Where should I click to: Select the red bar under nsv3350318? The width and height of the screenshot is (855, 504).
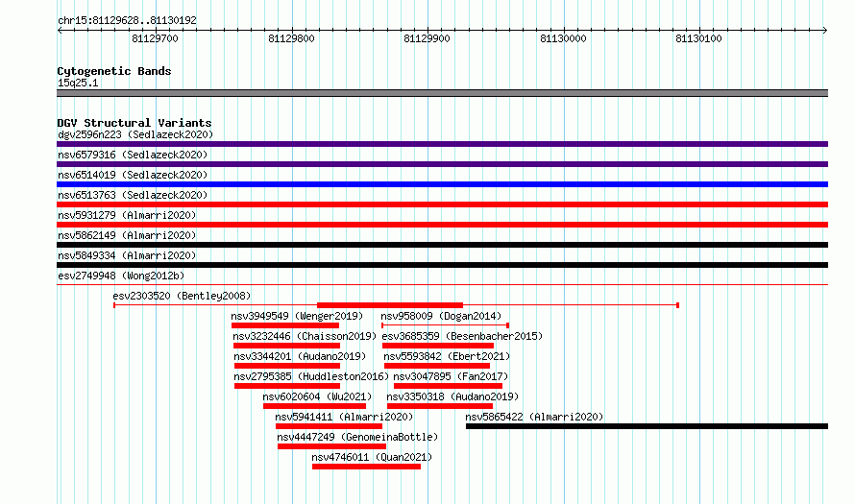(440, 406)
